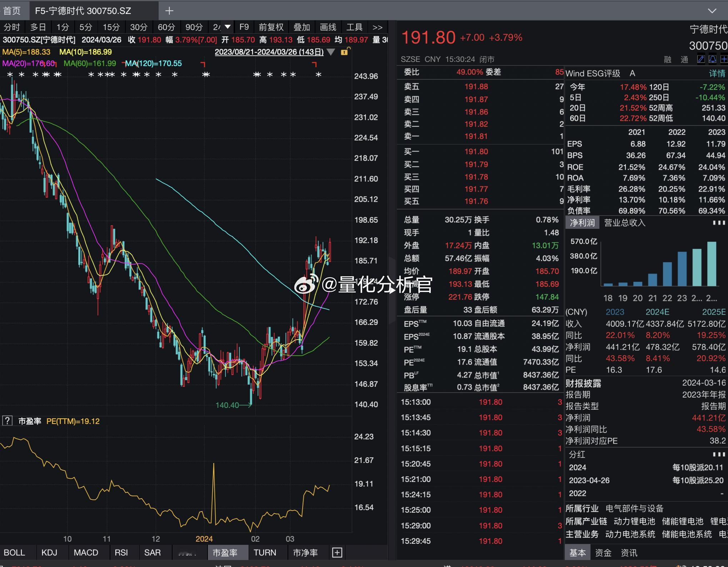Click the 储能锂电池 industry chain link

[682, 521]
